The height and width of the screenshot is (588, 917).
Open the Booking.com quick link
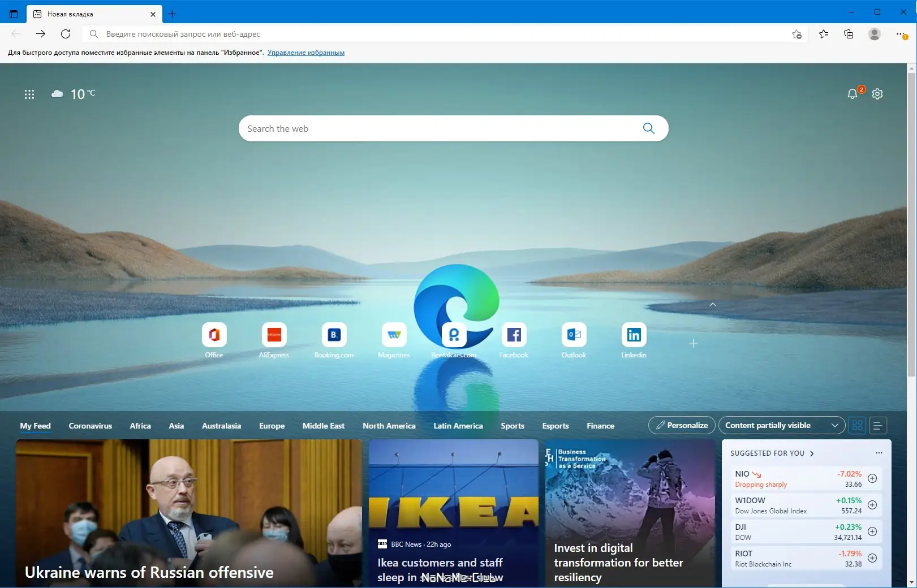pos(334,340)
